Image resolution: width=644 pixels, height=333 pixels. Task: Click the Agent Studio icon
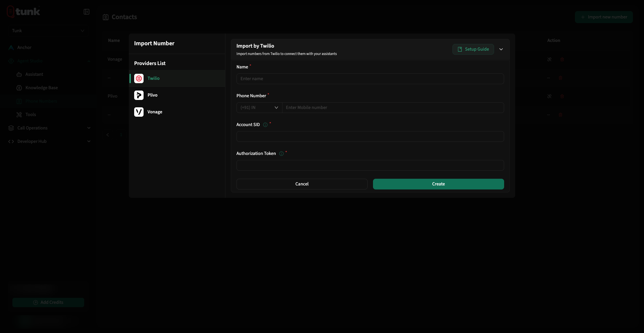(x=11, y=61)
